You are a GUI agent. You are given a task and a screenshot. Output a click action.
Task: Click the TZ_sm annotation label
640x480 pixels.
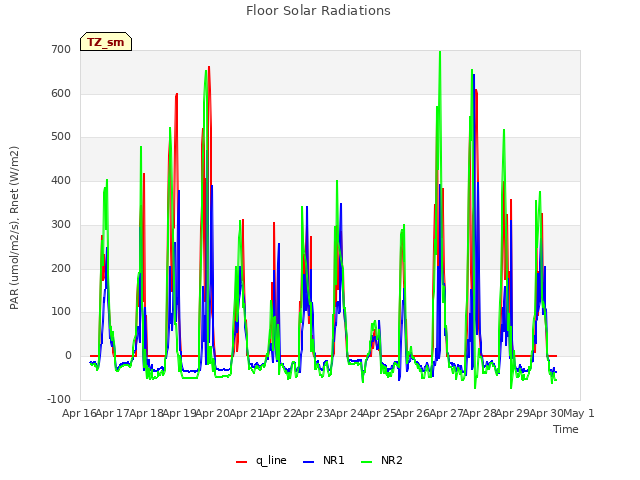coord(106,42)
